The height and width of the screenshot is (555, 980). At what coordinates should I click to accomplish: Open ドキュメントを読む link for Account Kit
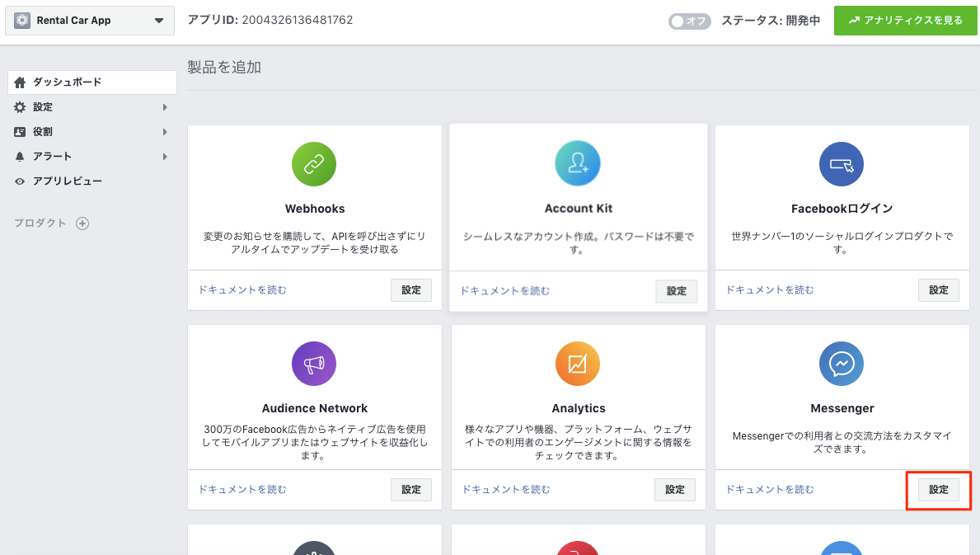click(505, 290)
